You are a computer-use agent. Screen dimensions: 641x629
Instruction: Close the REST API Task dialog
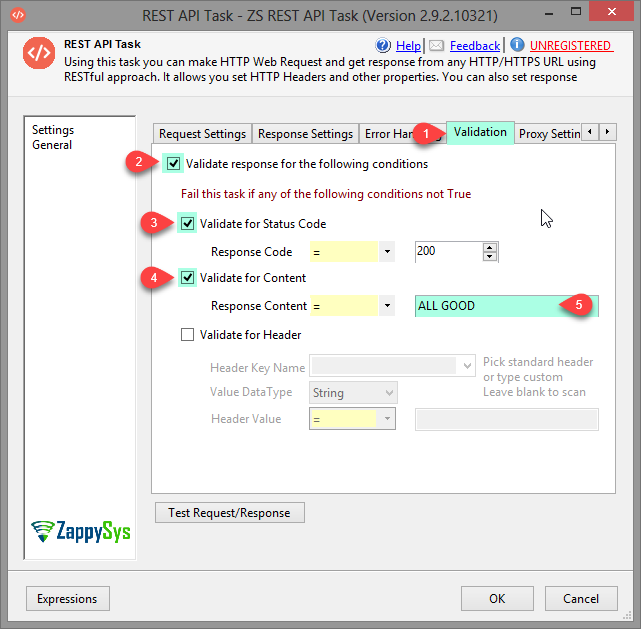click(612, 12)
